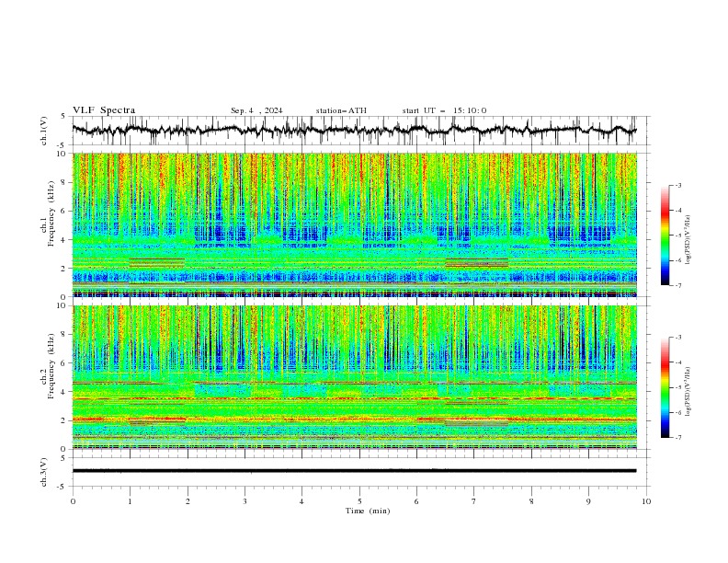The image size is (728, 563).
Task: Select the date text "Sep. 4 , 2024"
Action: point(256,110)
